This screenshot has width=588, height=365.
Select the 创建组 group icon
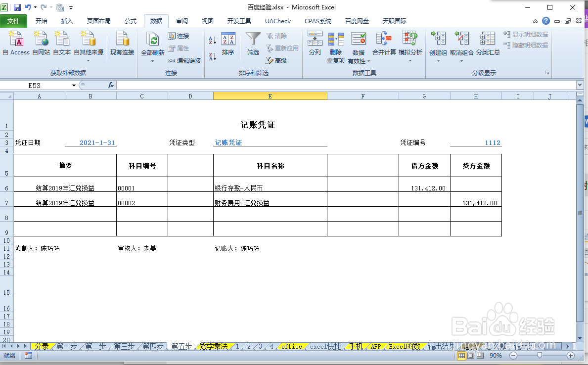point(438,45)
